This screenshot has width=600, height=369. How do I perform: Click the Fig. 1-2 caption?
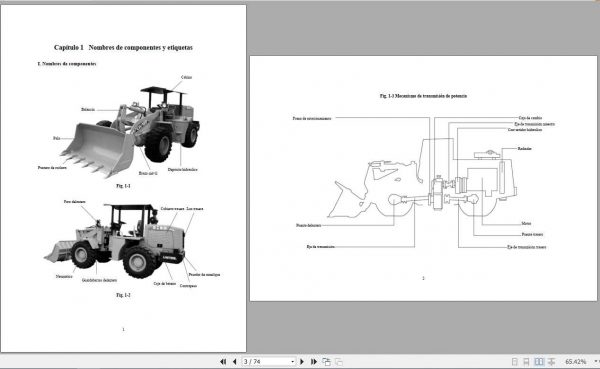pos(123,295)
